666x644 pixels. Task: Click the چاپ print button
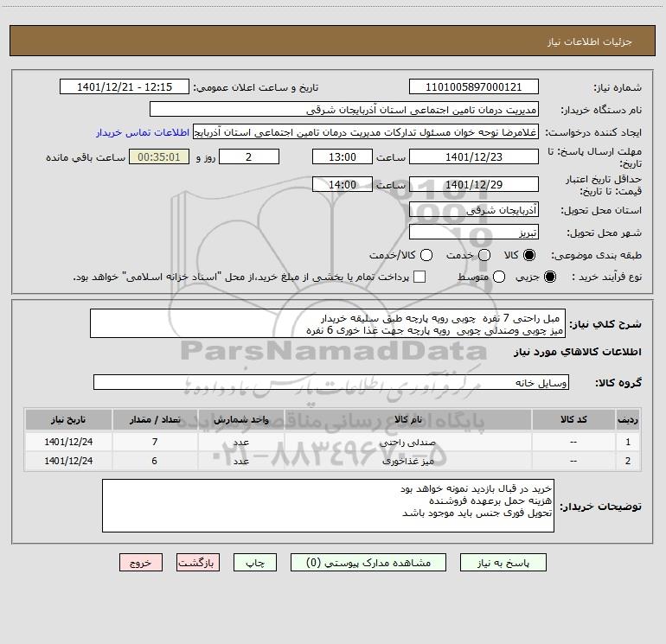pyautogui.click(x=255, y=563)
